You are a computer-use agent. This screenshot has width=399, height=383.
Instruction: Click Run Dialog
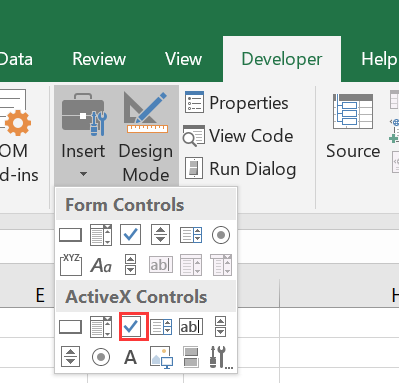(240, 168)
